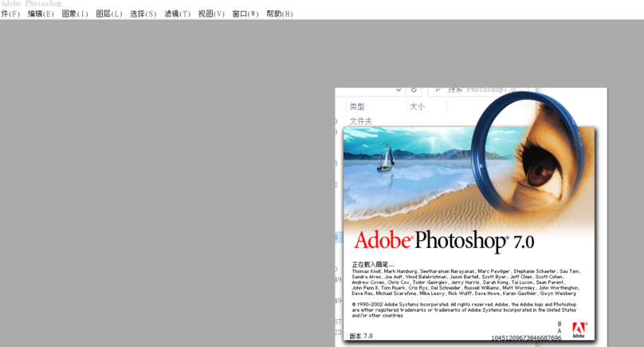The image size is (644, 347).
Task: Expand the Explorer address bar dropdown arrow
Action: click(x=399, y=91)
